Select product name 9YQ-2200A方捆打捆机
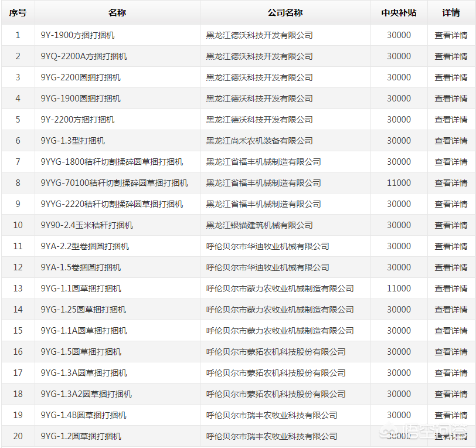Screen dimensions: 476x448 tap(84, 56)
